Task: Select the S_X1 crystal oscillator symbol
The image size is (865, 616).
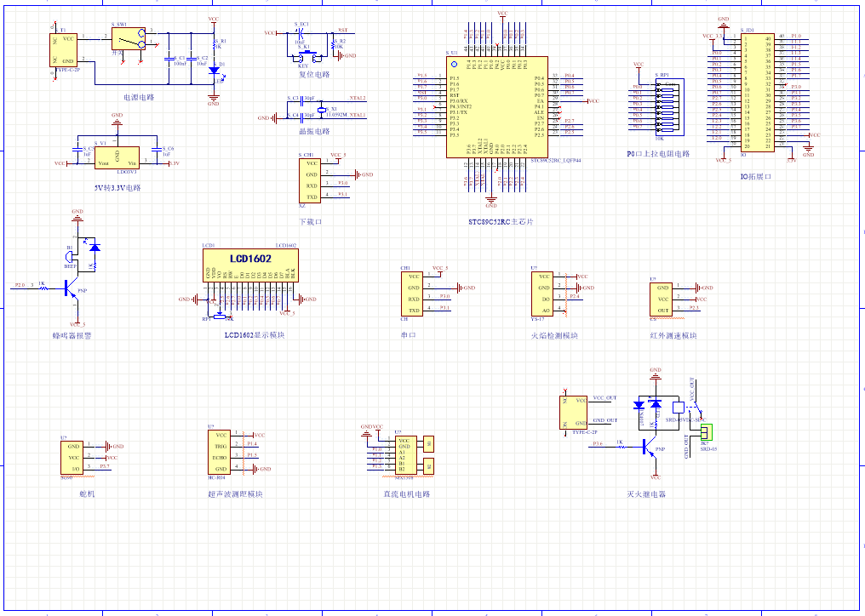Action: pyautogui.click(x=322, y=110)
